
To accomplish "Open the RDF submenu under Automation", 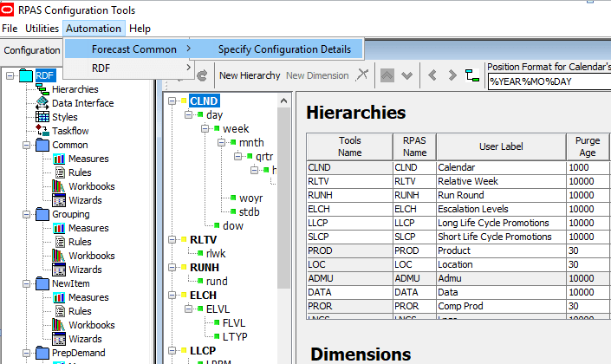I will tap(101, 68).
